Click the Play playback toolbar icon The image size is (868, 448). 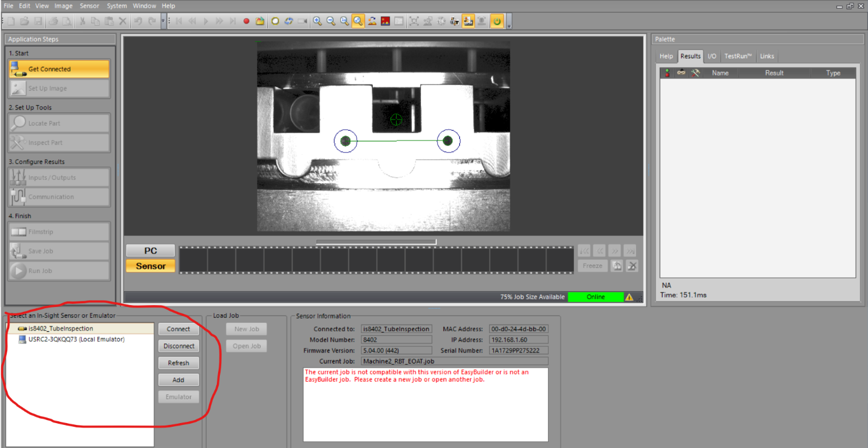click(x=206, y=21)
